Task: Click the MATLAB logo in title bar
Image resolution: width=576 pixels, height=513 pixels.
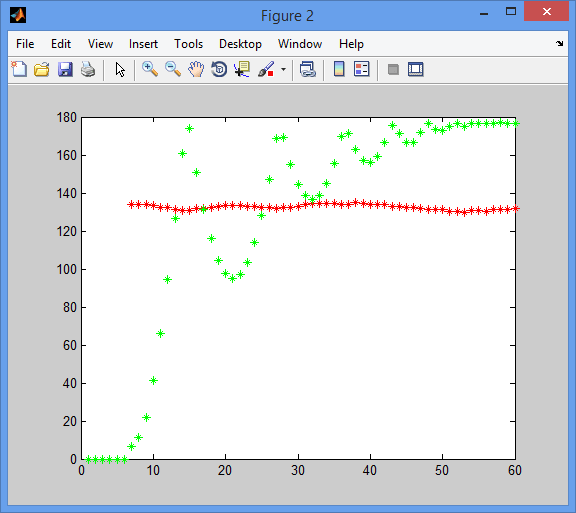Action: [x=18, y=15]
